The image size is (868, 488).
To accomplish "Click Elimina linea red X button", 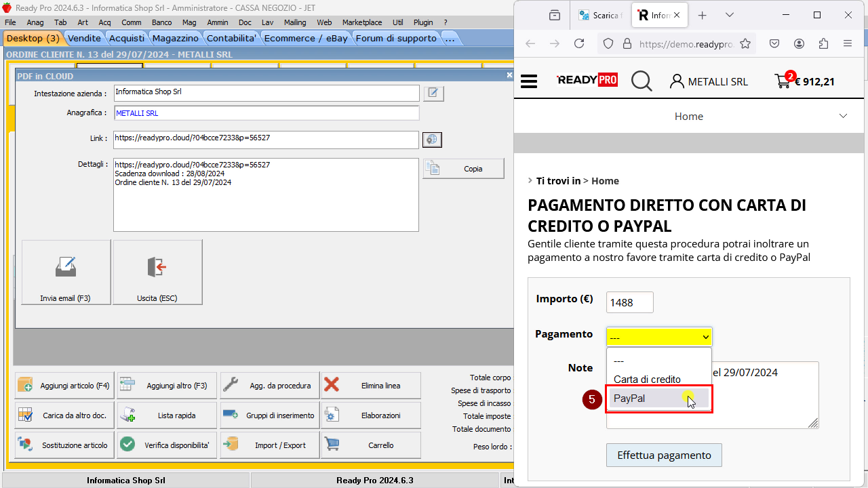I will [371, 386].
